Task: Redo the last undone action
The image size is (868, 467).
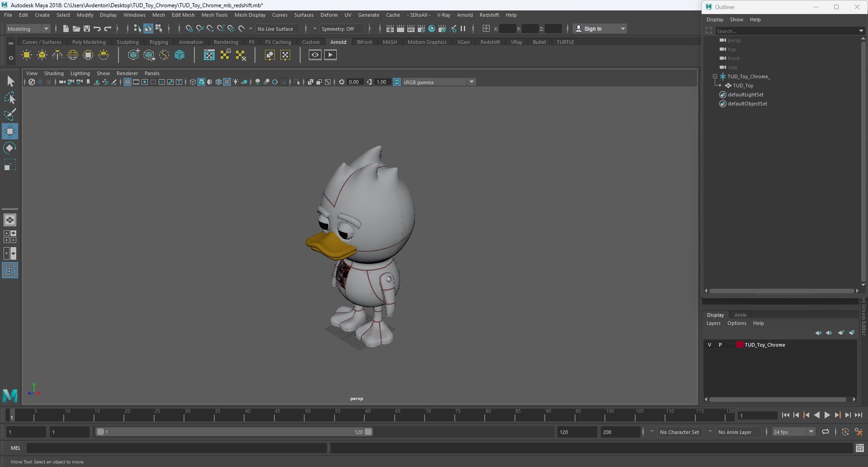Action: (108, 29)
